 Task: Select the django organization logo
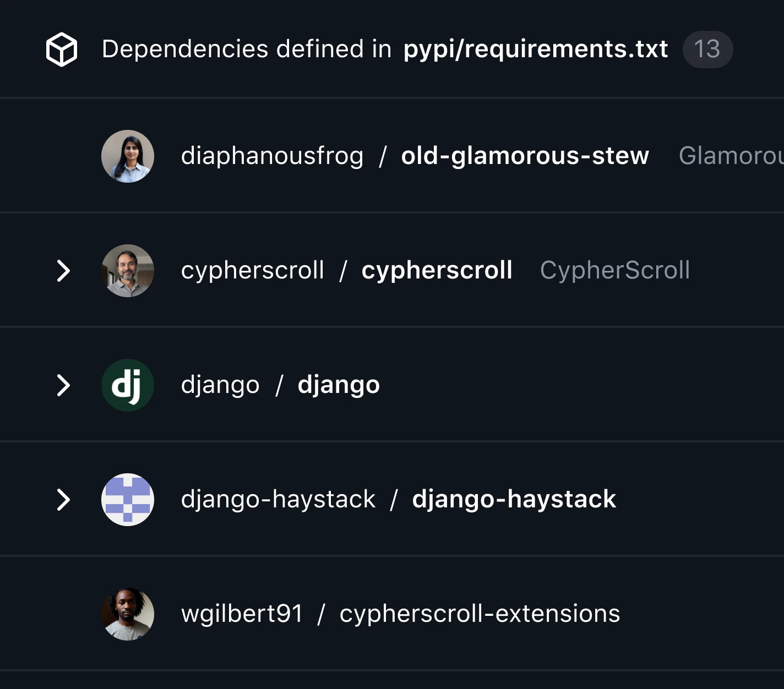[127, 385]
